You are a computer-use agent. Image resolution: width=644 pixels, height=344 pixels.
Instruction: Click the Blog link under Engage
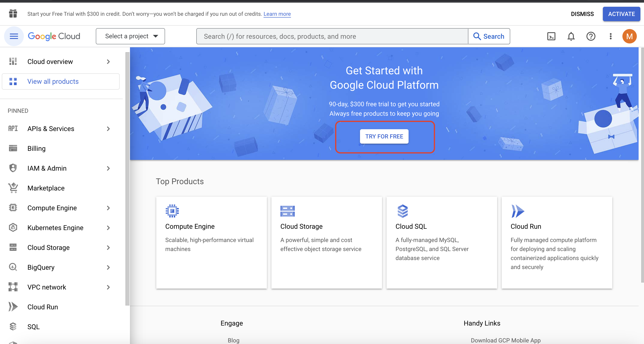(x=233, y=340)
